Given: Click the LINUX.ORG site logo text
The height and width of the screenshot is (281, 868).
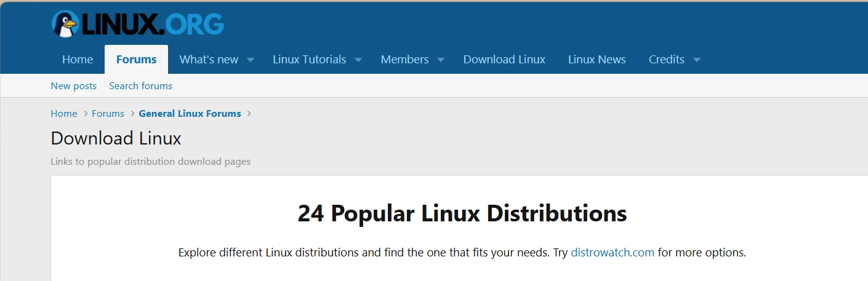Looking at the screenshot, I should 152,24.
